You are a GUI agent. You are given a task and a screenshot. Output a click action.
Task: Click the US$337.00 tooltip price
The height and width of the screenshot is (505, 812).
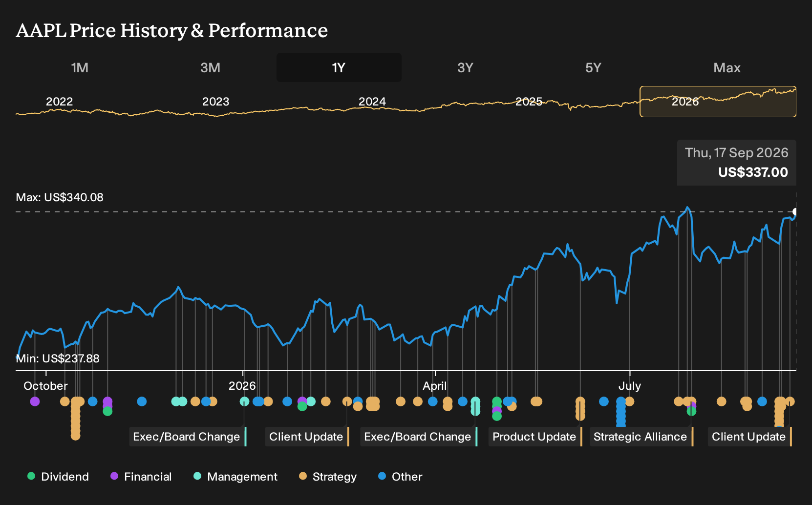tap(753, 172)
